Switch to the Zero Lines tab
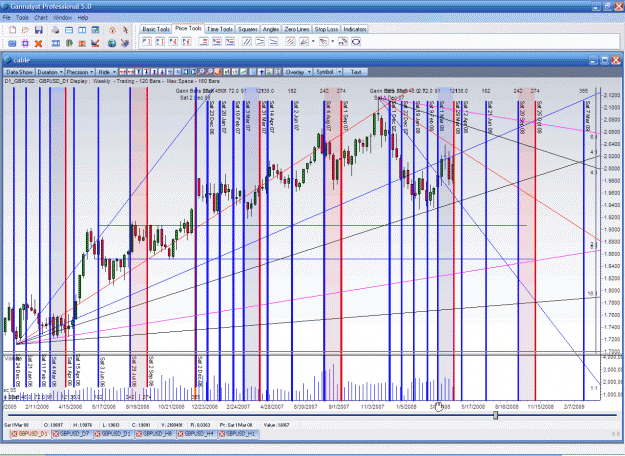 tap(297, 29)
